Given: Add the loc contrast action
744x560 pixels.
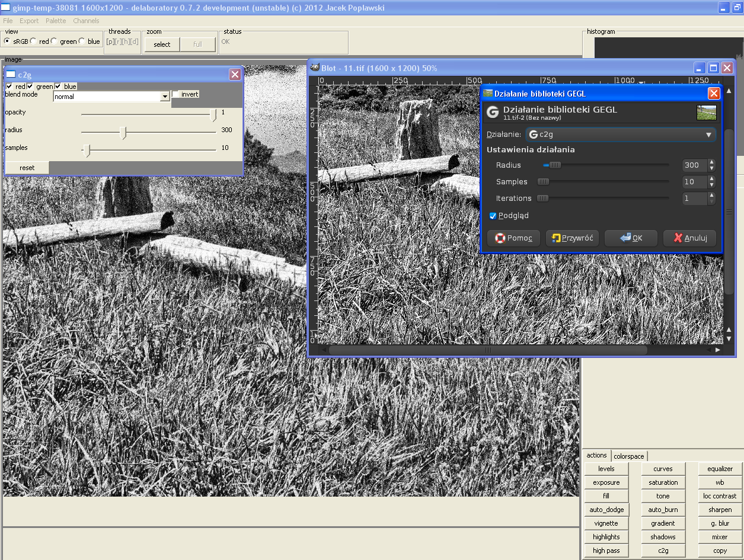Looking at the screenshot, I should [720, 496].
